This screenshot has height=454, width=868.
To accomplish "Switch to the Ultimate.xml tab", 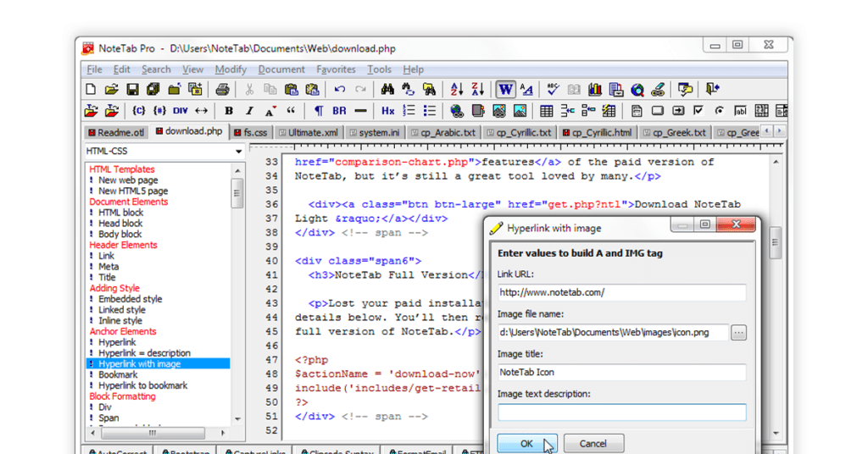I will coord(309,133).
